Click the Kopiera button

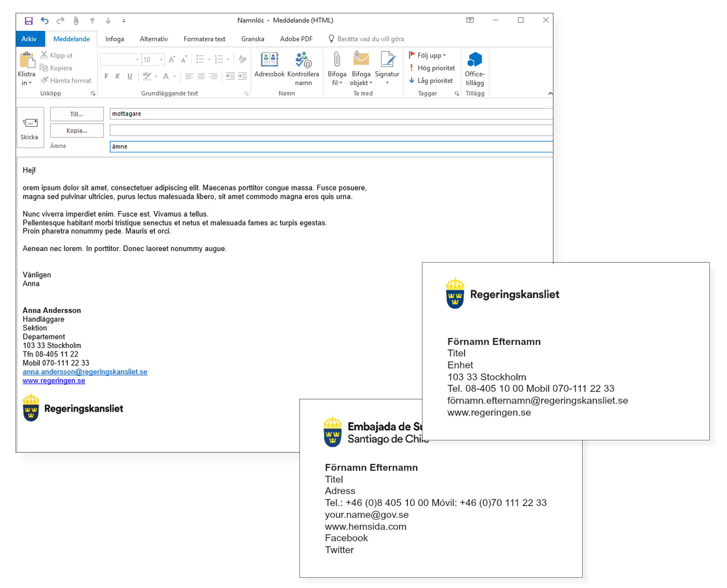coord(56,68)
